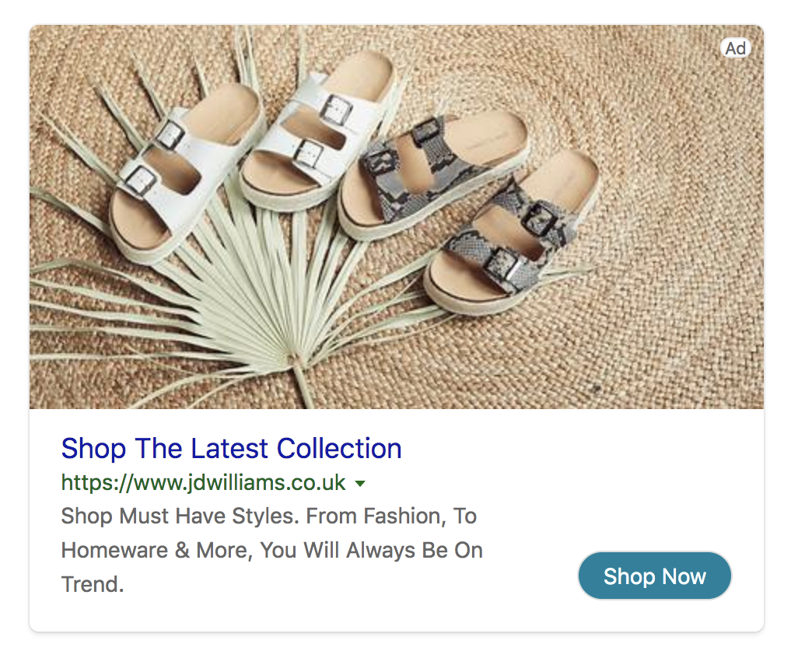Image resolution: width=812 pixels, height=658 pixels.
Task: Visit the jdwilliams.co.uk URL link
Action: pyautogui.click(x=203, y=482)
